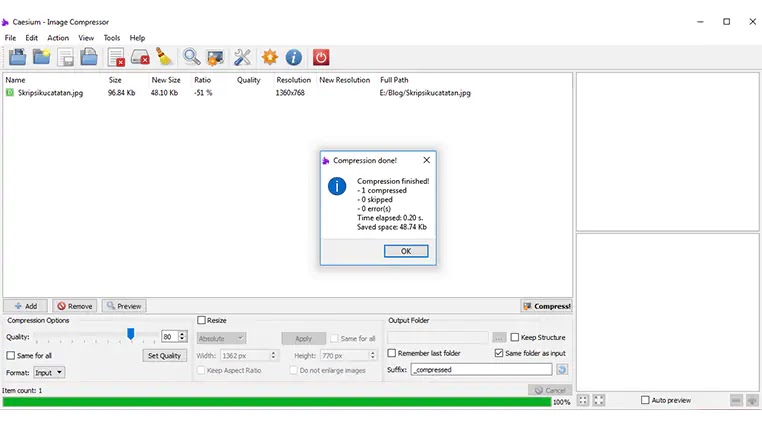Click the Compress! button
Image resolution: width=762 pixels, height=422 pixels.
tap(547, 306)
